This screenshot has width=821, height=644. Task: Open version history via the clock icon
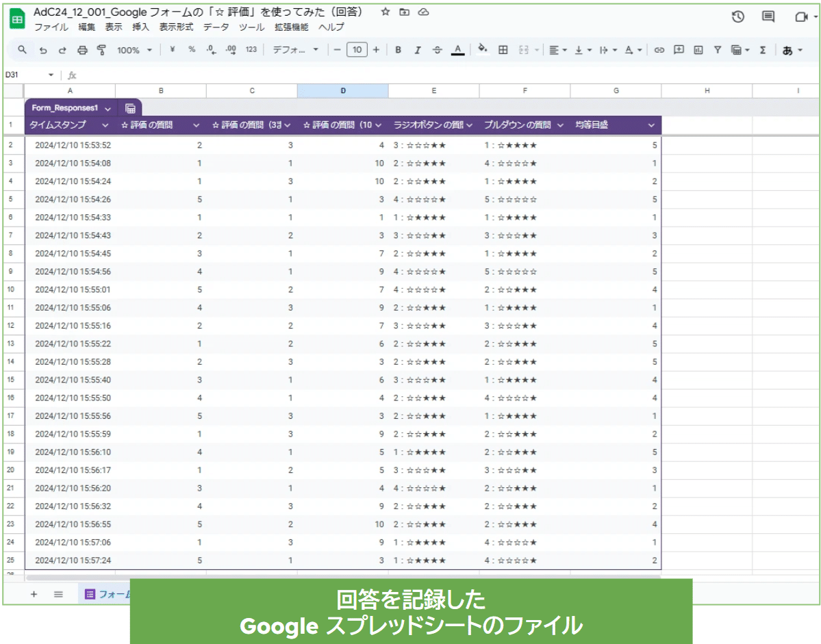tap(737, 18)
